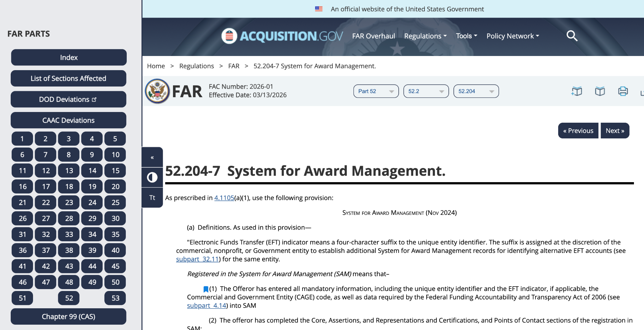Click the section heading 52.204-7
This screenshot has width=644, height=330.
tap(305, 171)
